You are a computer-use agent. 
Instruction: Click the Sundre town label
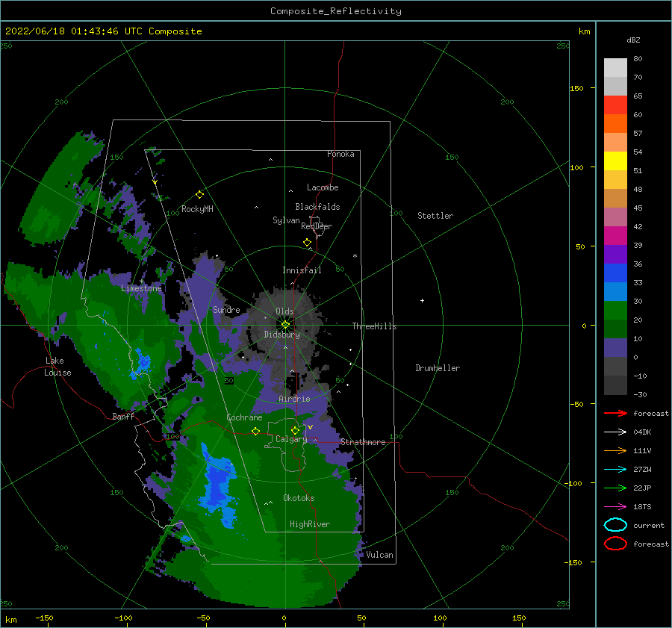point(226,309)
